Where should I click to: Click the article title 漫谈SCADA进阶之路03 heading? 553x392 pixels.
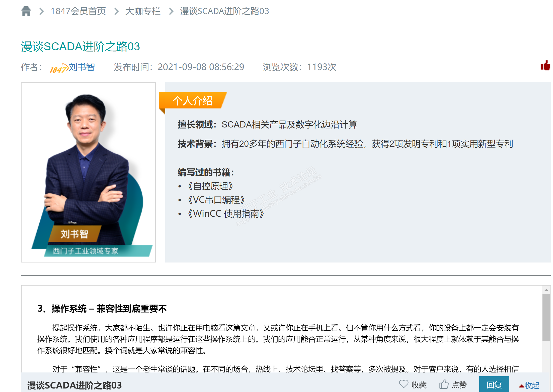[x=80, y=47]
